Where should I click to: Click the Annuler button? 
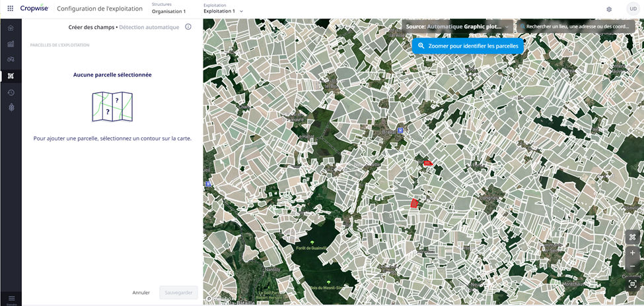pyautogui.click(x=141, y=293)
